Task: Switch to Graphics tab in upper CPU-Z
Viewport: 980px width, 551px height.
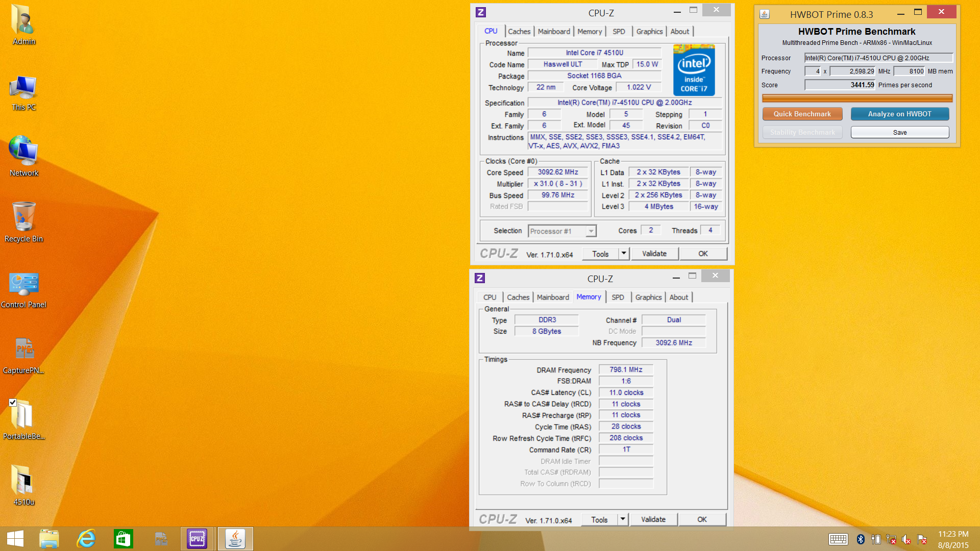Action: coord(649,31)
